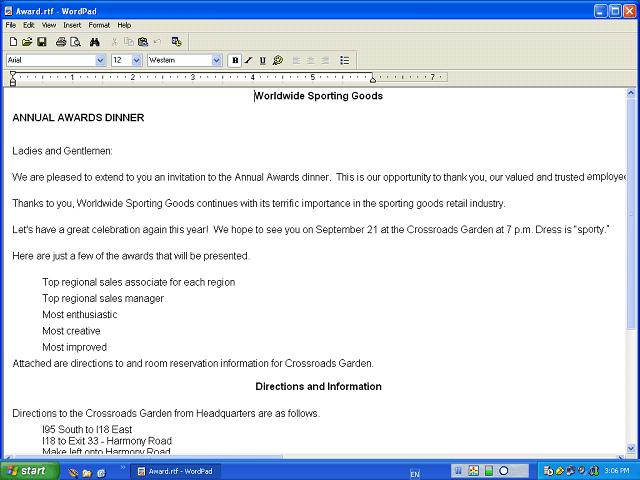Center align the text
The image size is (640, 480).
311,60
